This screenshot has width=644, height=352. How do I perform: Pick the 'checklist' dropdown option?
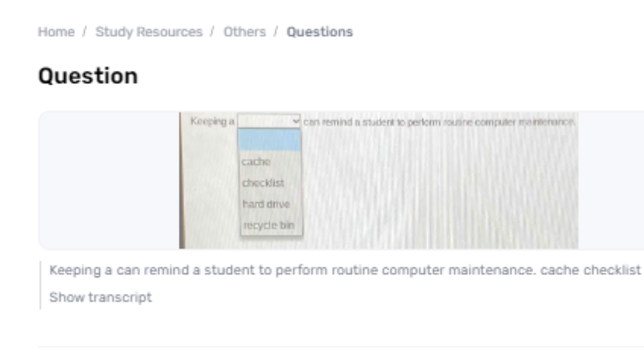263,183
